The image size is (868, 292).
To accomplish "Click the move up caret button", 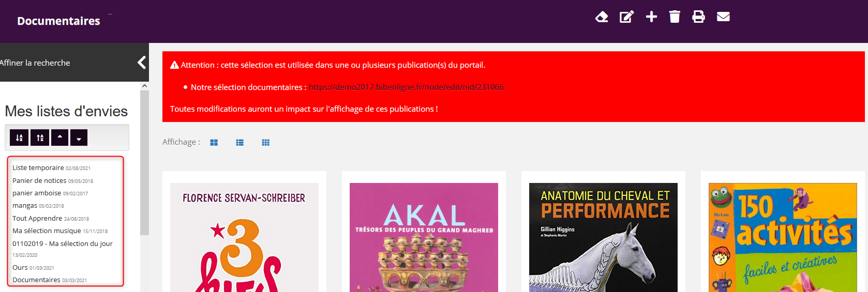I will tap(59, 137).
